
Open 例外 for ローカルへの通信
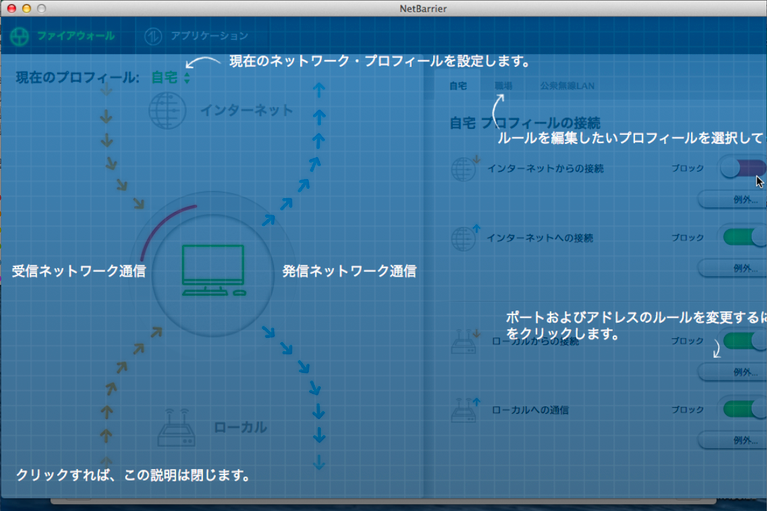732,441
